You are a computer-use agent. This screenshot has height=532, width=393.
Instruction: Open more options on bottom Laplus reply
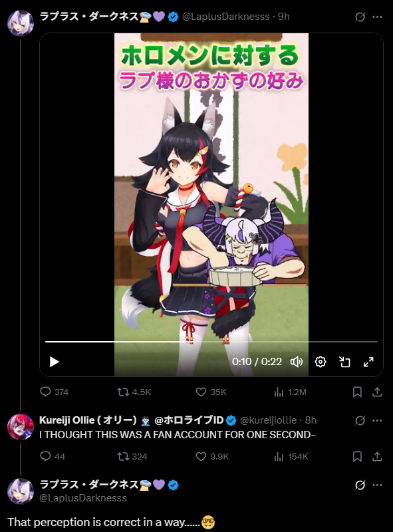tap(377, 485)
